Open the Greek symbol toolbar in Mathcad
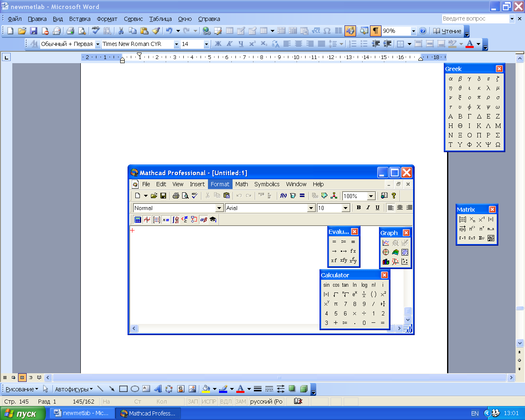 click(203, 219)
